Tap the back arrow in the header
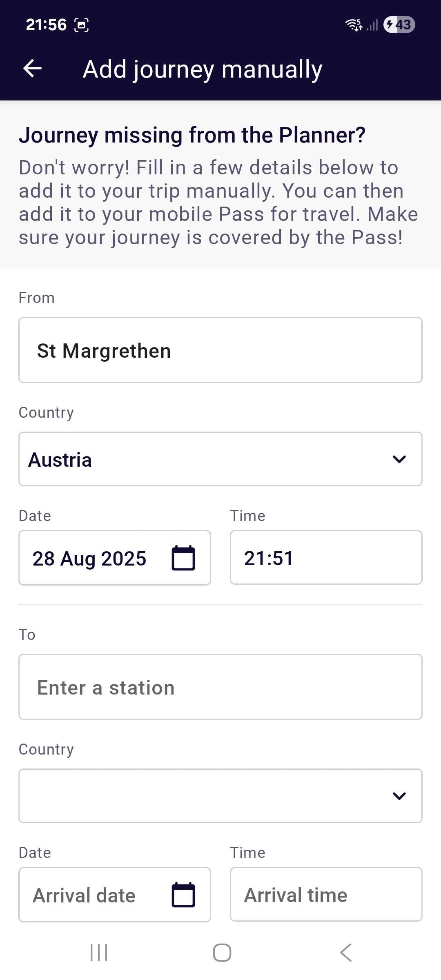This screenshot has width=441, height=980. pyautogui.click(x=33, y=68)
